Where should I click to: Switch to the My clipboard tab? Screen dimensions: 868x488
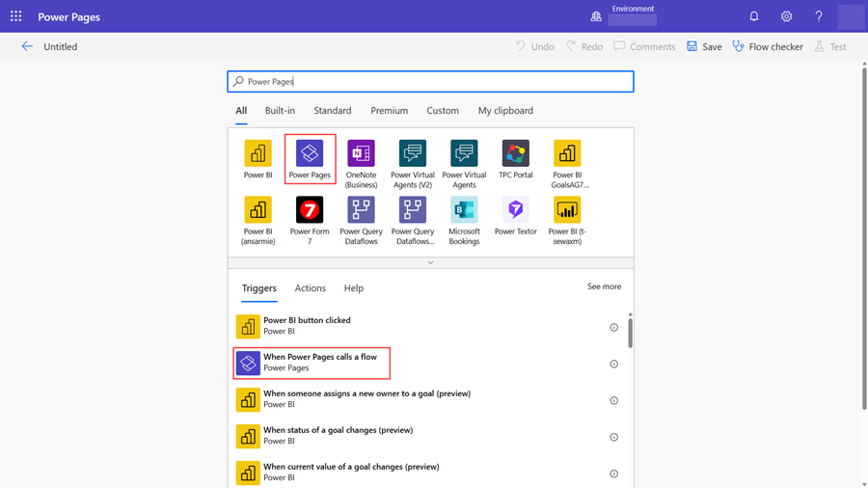[505, 111]
